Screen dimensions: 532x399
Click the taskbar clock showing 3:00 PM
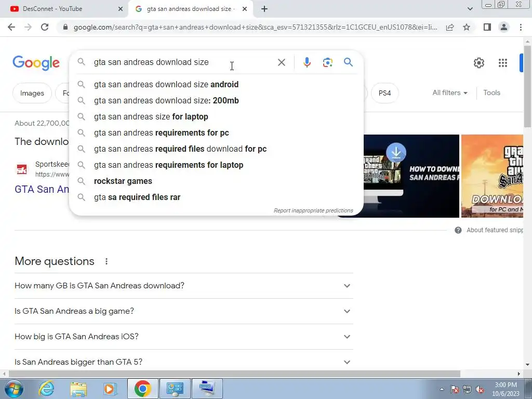pos(506,389)
